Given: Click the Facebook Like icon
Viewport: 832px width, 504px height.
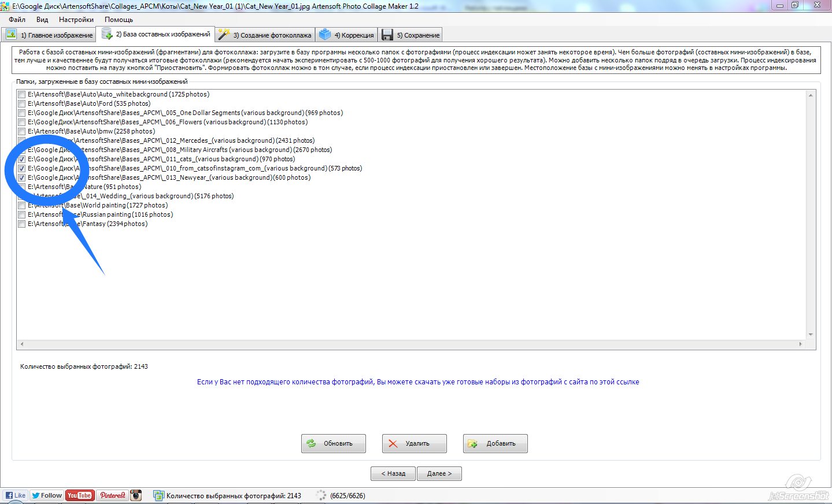Looking at the screenshot, I should [x=16, y=495].
